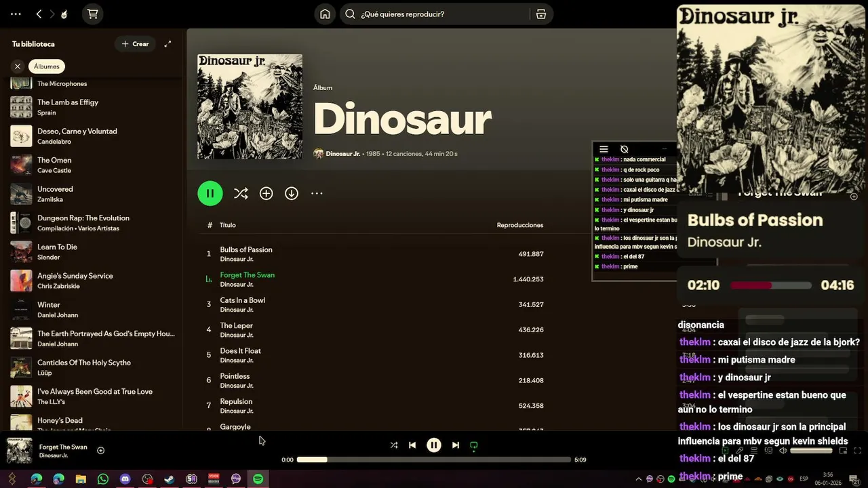Open album more options three dots
Screen dimensions: 868x488
[x=317, y=194]
